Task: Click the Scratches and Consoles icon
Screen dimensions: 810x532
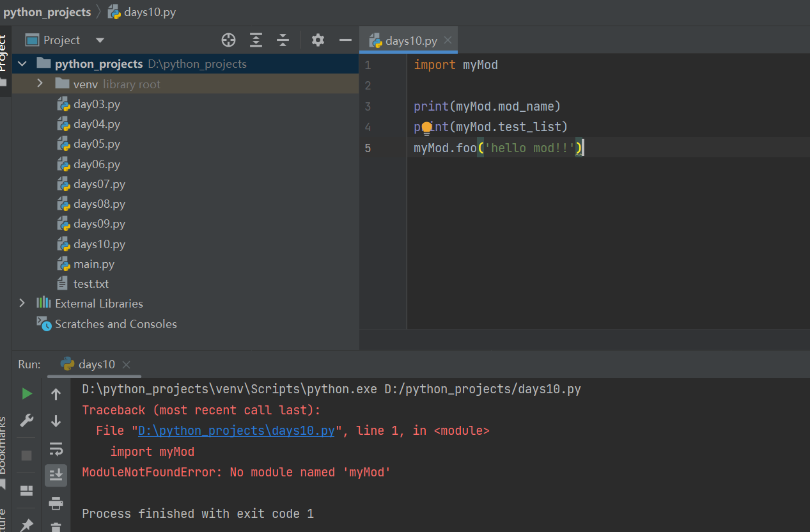Action: [43, 324]
